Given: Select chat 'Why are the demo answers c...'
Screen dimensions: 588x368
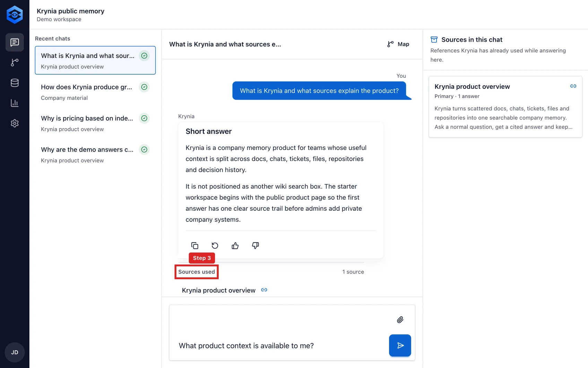Looking at the screenshot, I should coord(95,154).
